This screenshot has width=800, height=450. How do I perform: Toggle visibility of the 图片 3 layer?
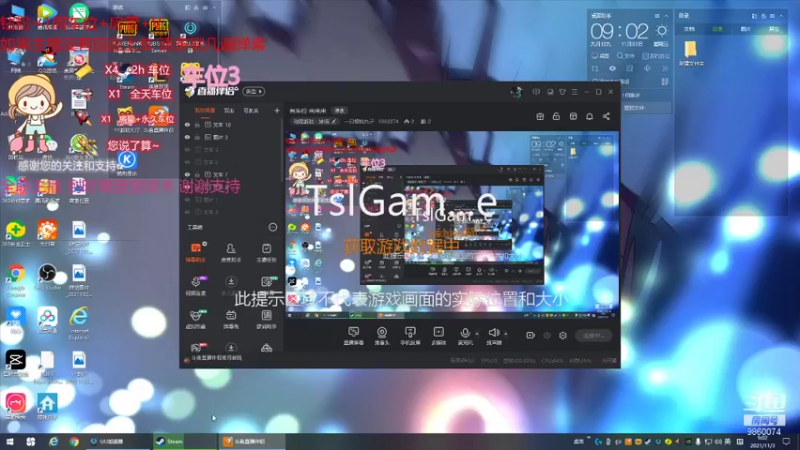pyautogui.click(x=187, y=137)
